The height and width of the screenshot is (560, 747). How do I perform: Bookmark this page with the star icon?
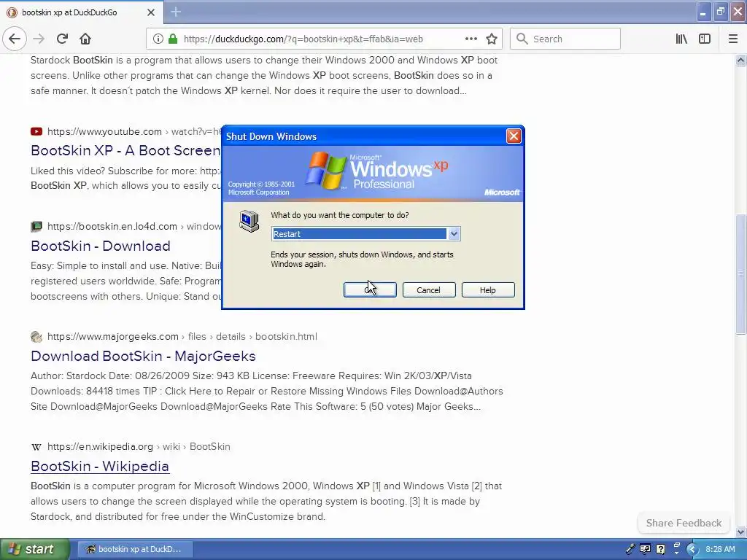492,39
